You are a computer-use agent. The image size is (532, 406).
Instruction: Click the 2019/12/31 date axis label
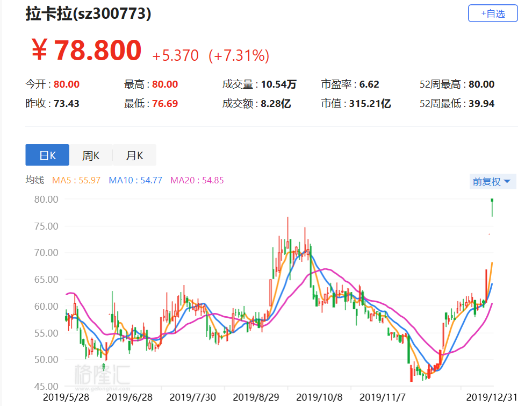coord(492,397)
